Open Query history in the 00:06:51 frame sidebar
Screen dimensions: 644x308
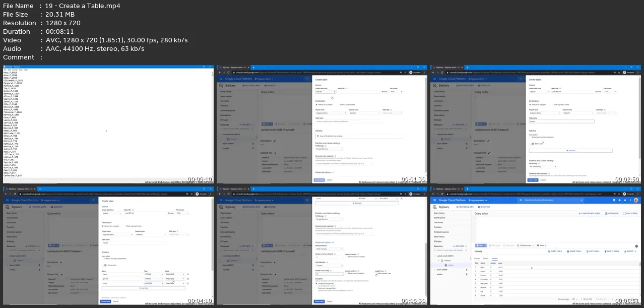click(x=440, y=213)
